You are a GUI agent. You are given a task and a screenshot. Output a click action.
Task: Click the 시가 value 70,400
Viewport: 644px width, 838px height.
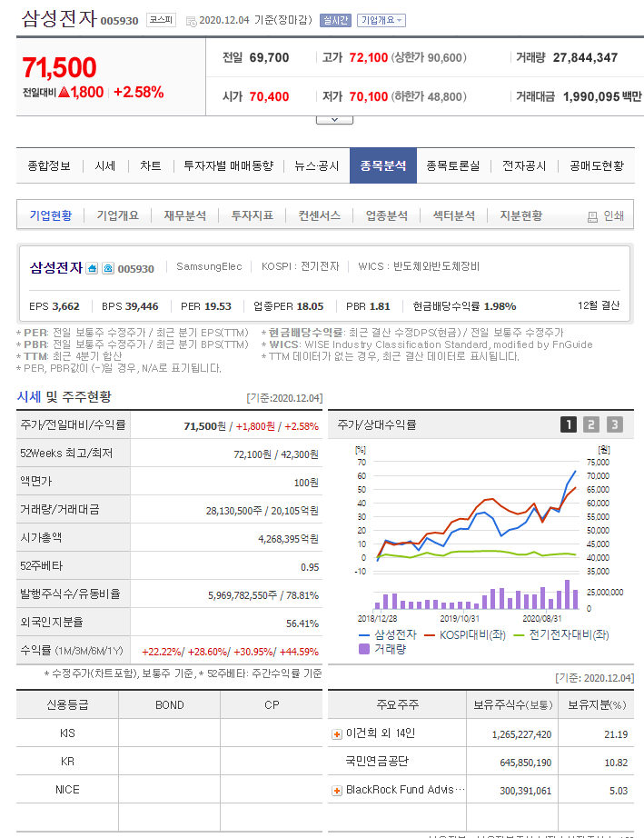coord(269,96)
